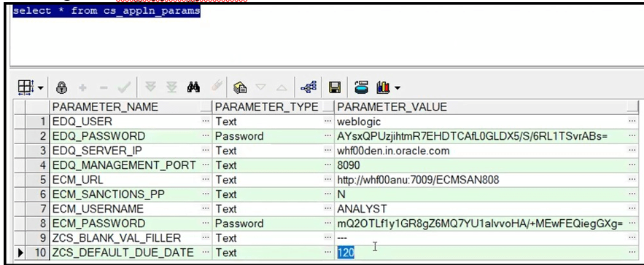This screenshot has width=644, height=265.
Task: Open ellipsis editor button for weblogic value cell
Action: tap(632, 122)
